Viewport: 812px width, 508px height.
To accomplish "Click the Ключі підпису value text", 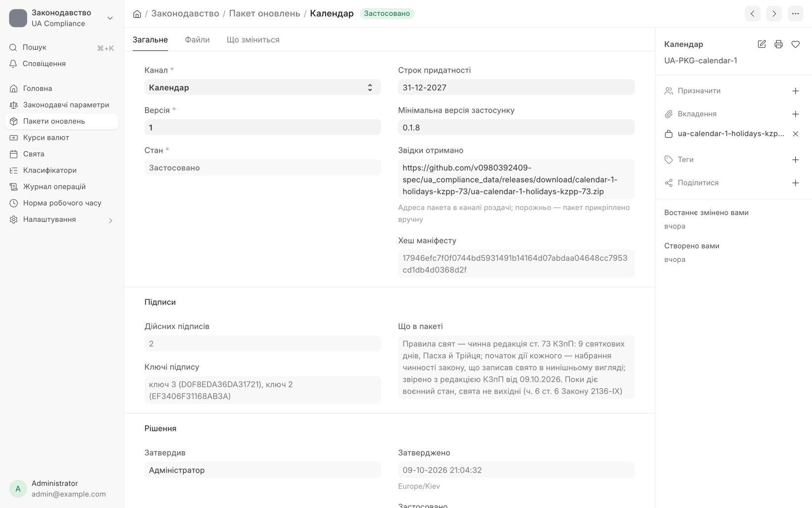I will [262, 390].
